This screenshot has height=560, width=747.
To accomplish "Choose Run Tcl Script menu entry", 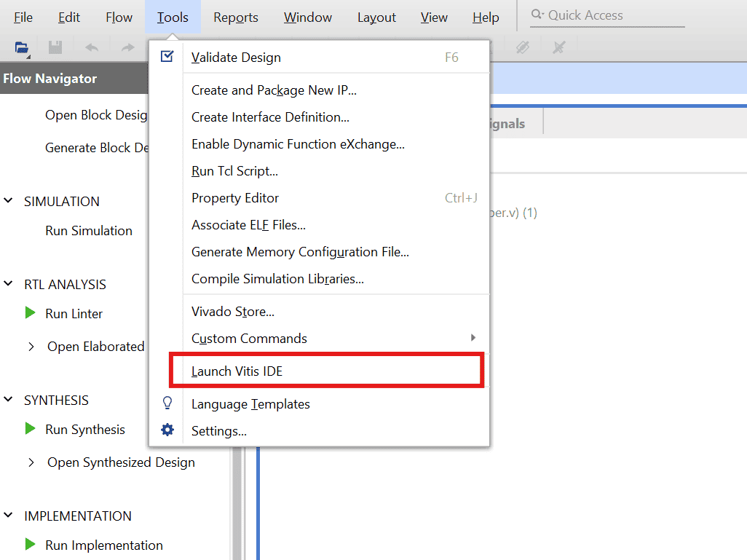I will tap(234, 171).
